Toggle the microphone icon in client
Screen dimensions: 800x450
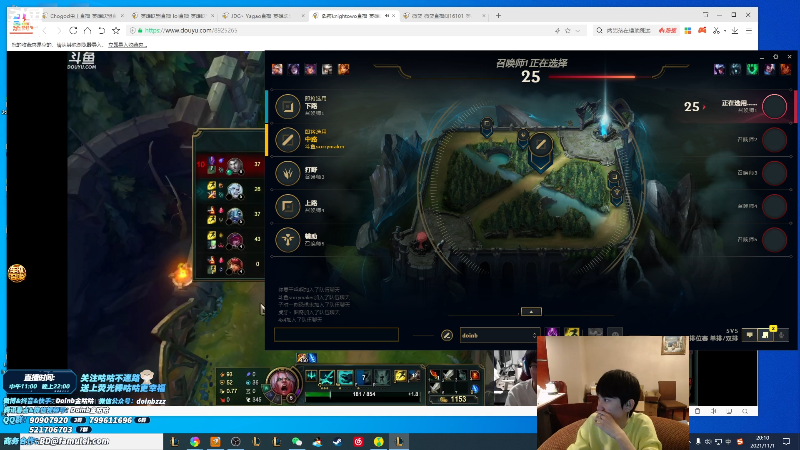781,335
